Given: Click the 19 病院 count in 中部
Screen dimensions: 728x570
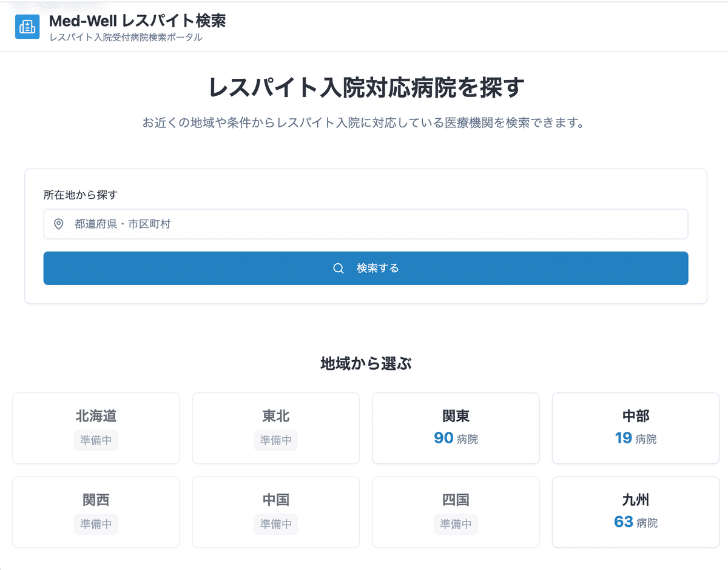Looking at the screenshot, I should (x=636, y=438).
